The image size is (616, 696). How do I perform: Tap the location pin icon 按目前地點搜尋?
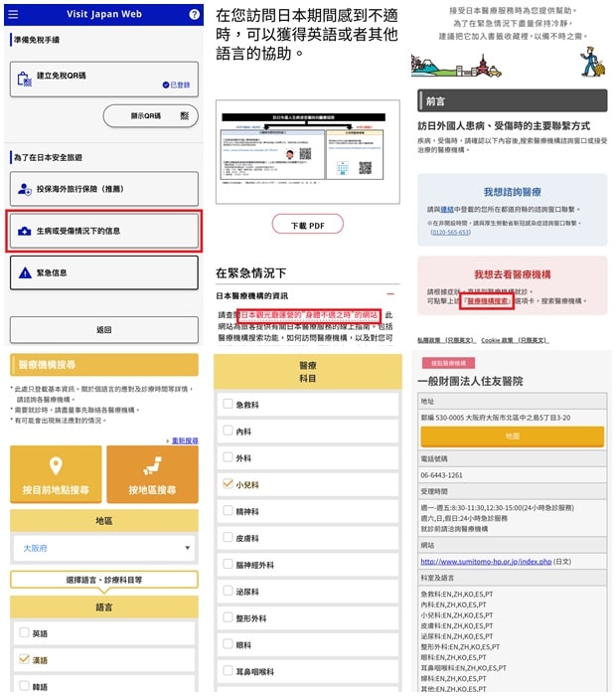(56, 466)
